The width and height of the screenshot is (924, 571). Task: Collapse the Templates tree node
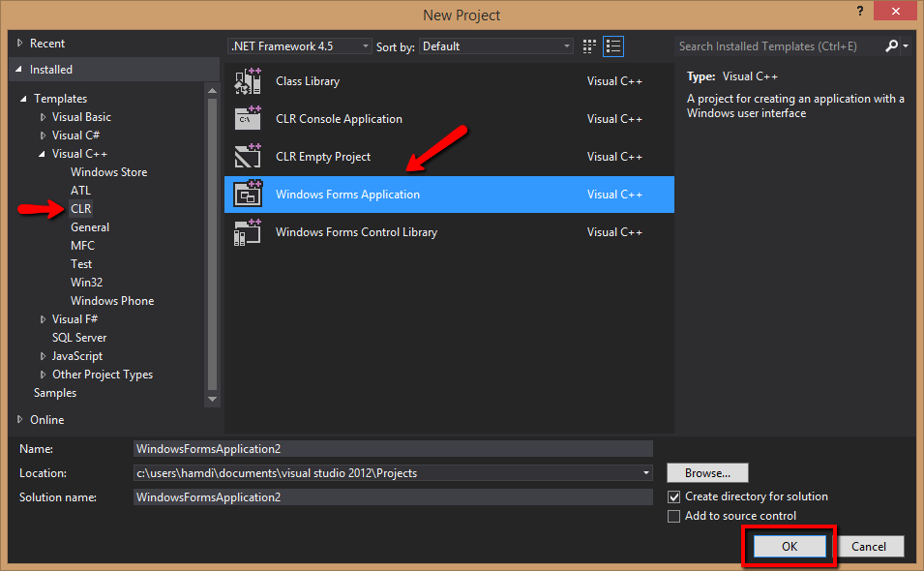point(23,99)
